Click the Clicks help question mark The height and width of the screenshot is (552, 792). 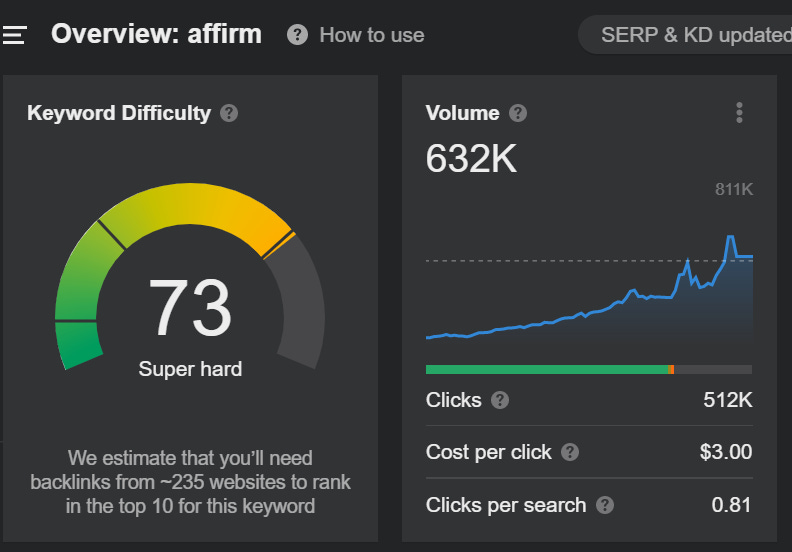(500, 400)
